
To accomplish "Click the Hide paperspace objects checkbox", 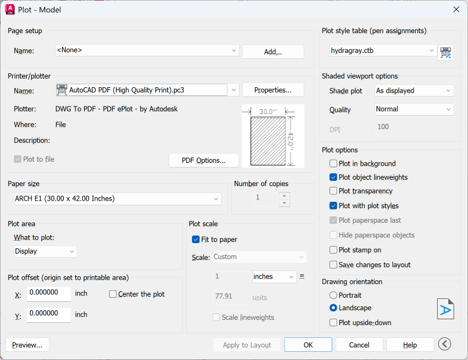I will point(333,235).
